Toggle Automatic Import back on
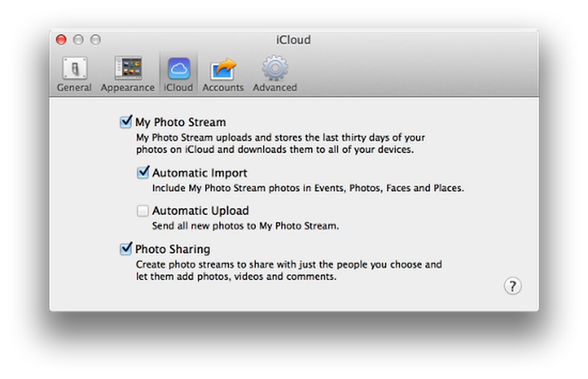Image resolution: width=588 pixels, height=379 pixels. 143,173
